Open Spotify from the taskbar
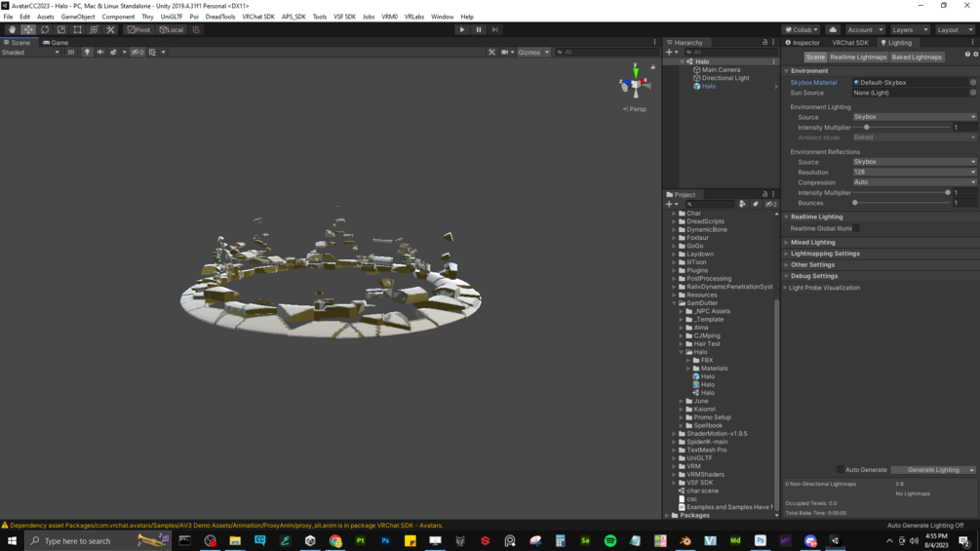The height and width of the screenshot is (551, 980). [610, 540]
